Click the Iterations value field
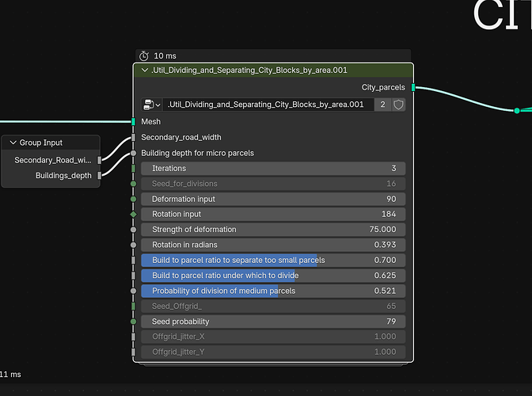 [273, 169]
